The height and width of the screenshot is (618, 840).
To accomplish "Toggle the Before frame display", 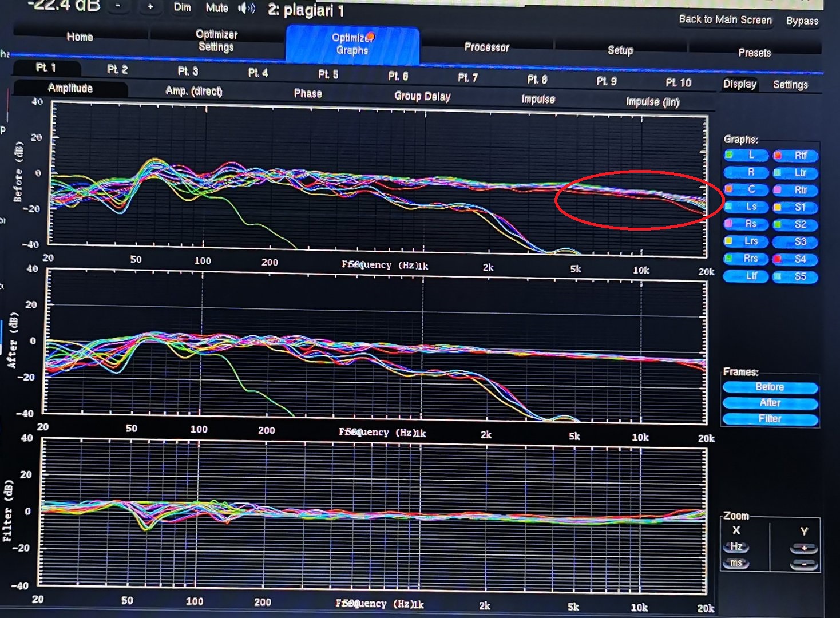I will (x=770, y=387).
